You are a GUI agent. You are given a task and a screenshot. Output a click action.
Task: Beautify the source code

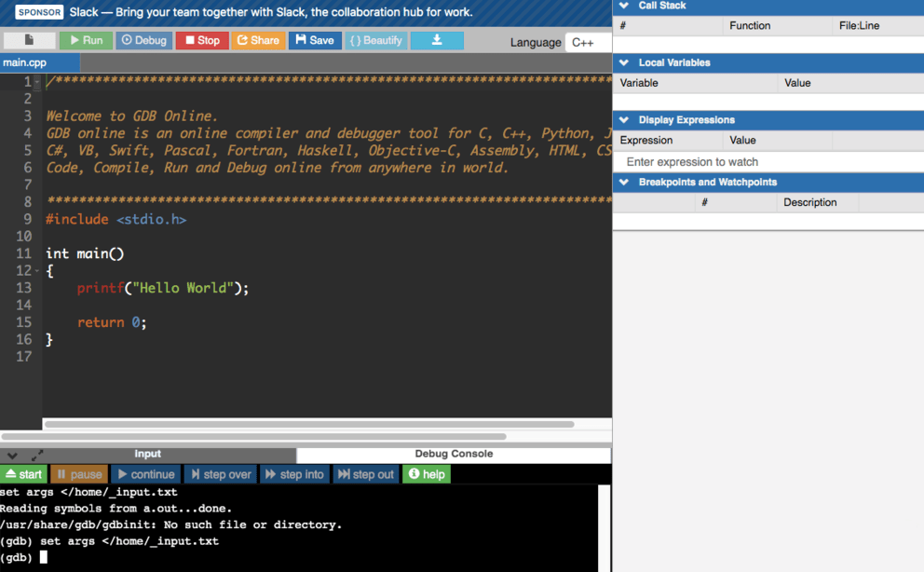pos(376,39)
